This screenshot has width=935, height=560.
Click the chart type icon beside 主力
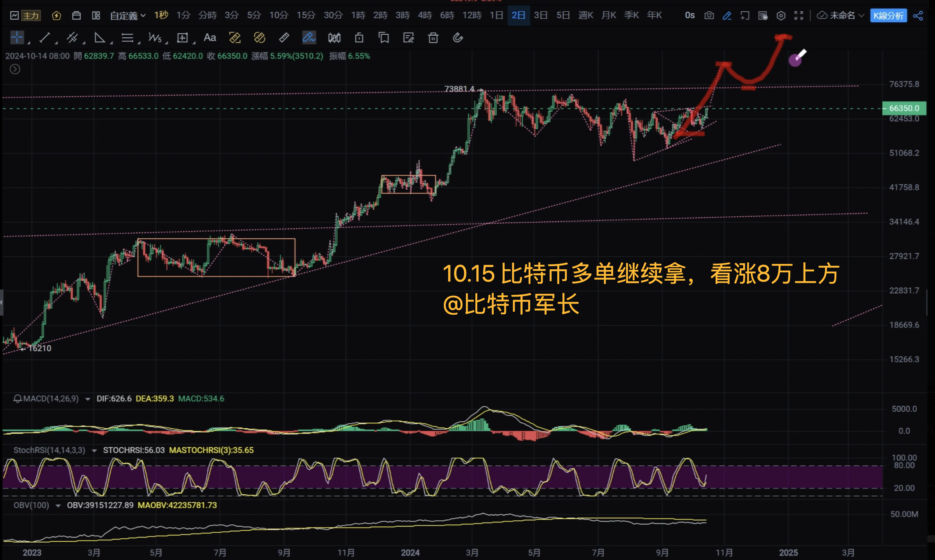[15, 15]
